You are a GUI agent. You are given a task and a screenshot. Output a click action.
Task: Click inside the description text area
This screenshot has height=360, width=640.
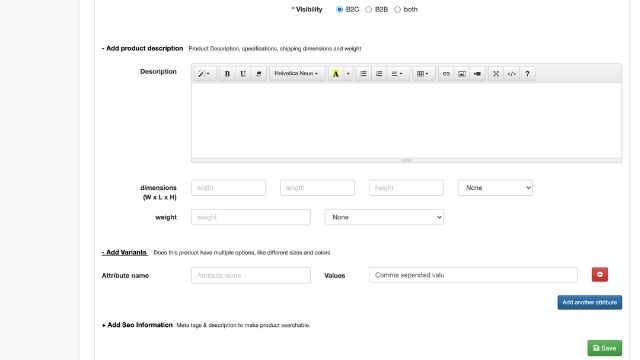[x=407, y=120]
